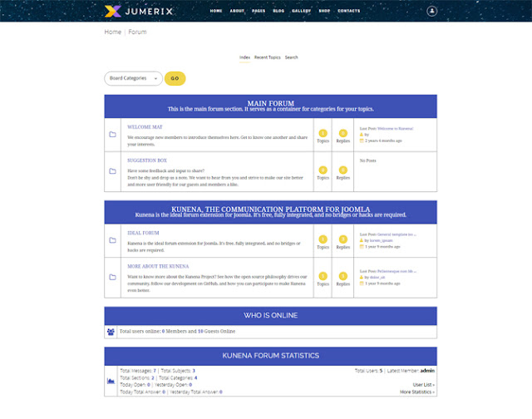Click Topics count badge for Ideal Forum
532x419 pixels.
point(323,239)
